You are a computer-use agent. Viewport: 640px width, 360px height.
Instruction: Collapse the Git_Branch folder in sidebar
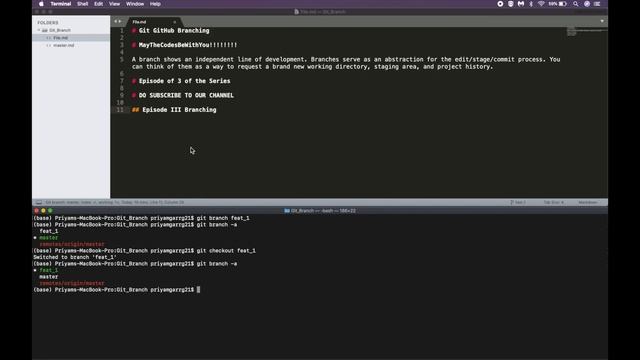39,30
